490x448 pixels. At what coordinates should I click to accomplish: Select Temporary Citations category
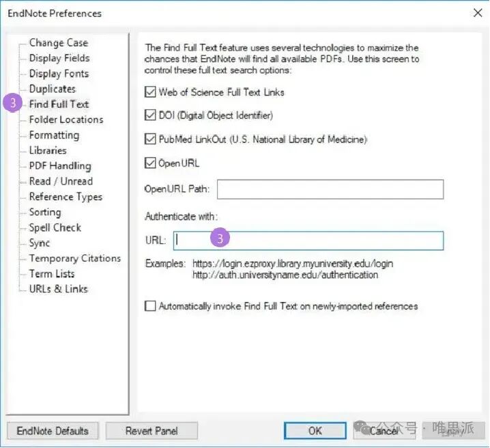pos(75,258)
